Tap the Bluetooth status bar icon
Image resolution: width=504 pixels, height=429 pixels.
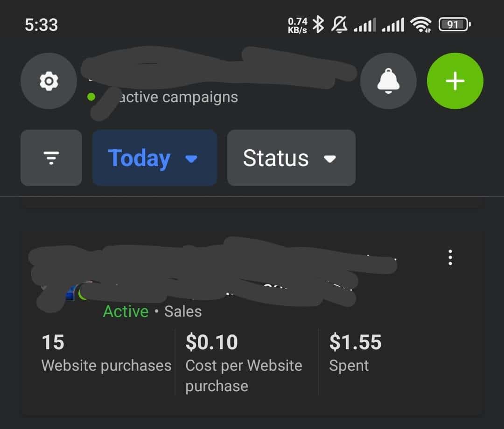(x=318, y=24)
